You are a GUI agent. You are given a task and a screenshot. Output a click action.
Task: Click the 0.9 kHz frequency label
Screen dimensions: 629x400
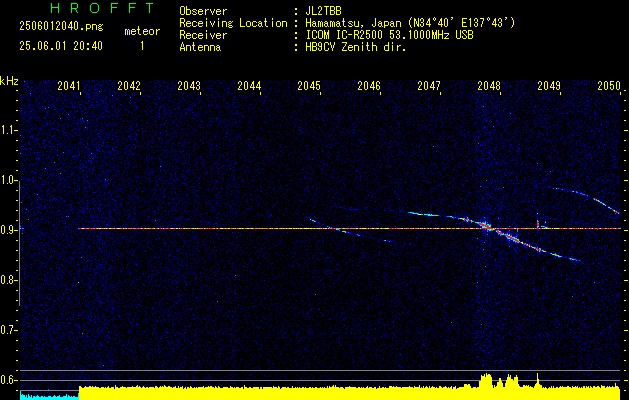(8, 230)
